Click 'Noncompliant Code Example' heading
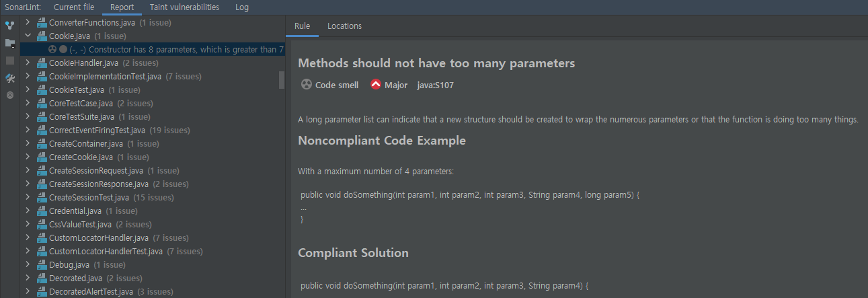This screenshot has width=868, height=298. [382, 141]
